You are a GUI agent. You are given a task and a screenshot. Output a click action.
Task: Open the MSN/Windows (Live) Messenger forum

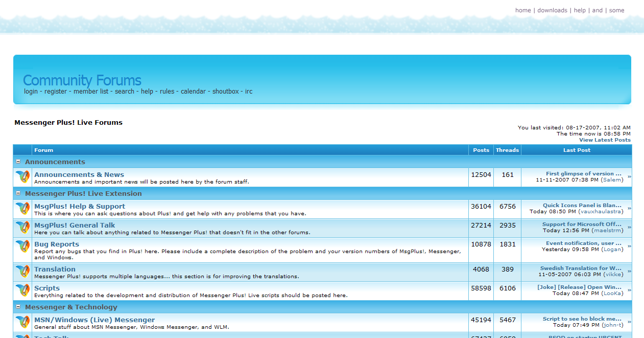(94, 320)
